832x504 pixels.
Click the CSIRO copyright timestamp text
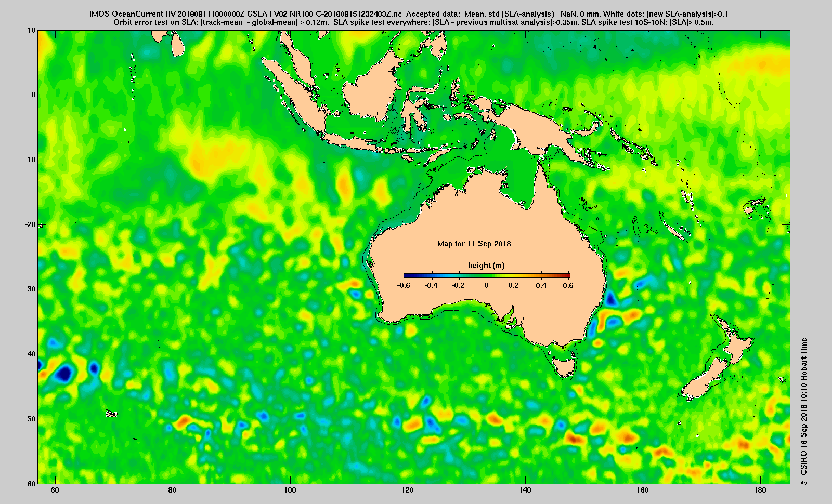click(804, 412)
